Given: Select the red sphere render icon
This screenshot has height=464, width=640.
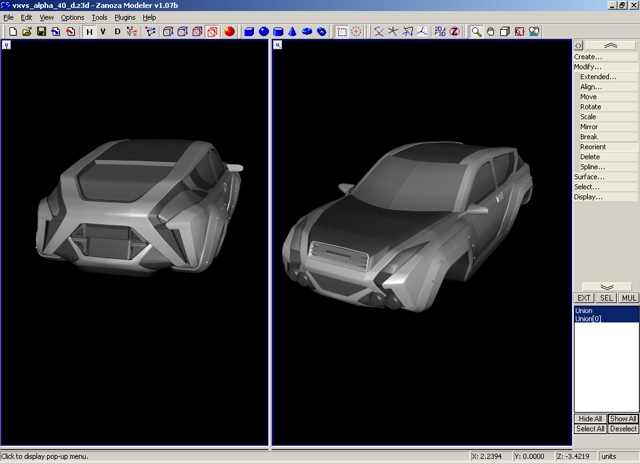Looking at the screenshot, I should (228, 32).
